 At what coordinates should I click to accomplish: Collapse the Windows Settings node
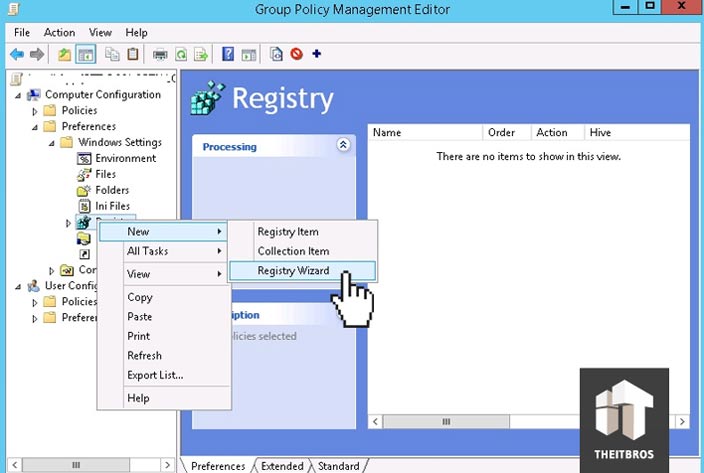[x=52, y=143]
